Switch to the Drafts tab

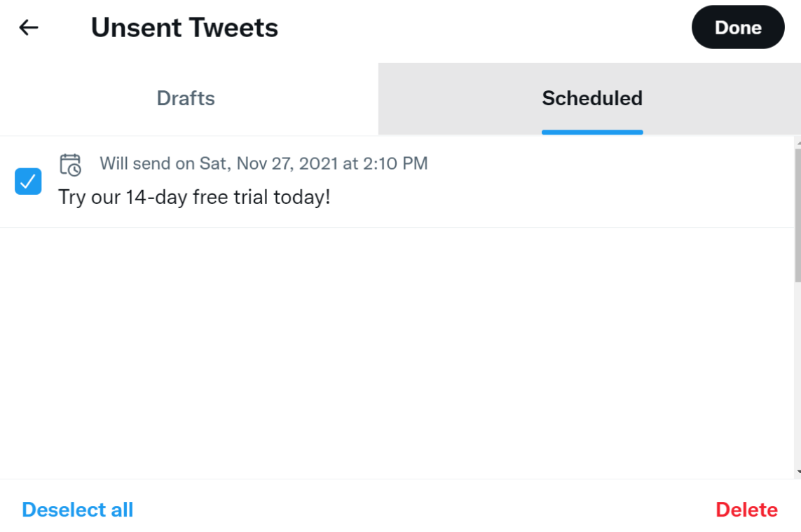[x=186, y=98]
